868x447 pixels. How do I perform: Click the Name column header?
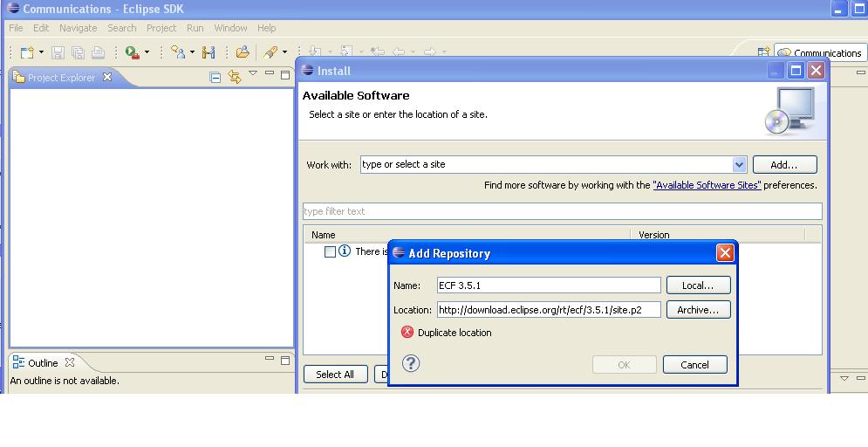pyautogui.click(x=467, y=235)
